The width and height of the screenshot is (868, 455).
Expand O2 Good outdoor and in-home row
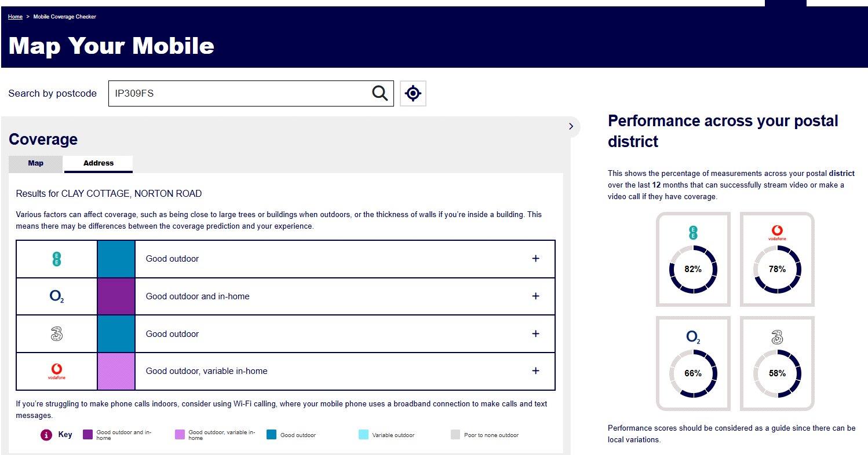(x=535, y=296)
